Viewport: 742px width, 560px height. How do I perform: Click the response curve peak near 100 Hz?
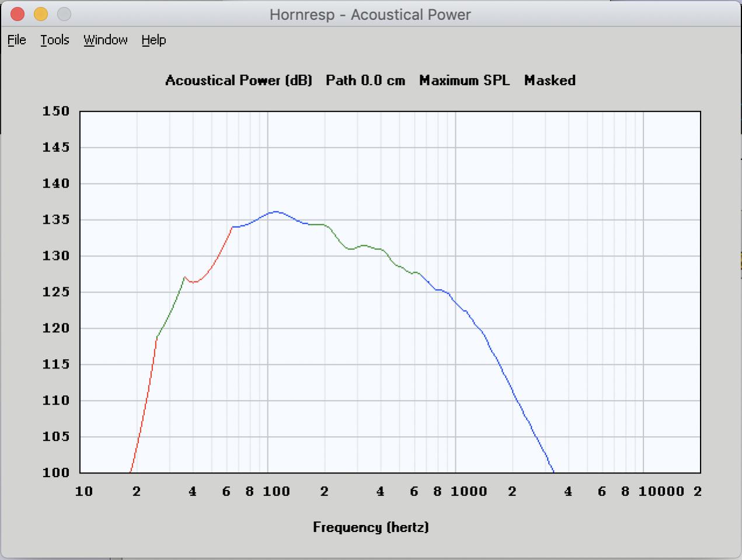[276, 212]
